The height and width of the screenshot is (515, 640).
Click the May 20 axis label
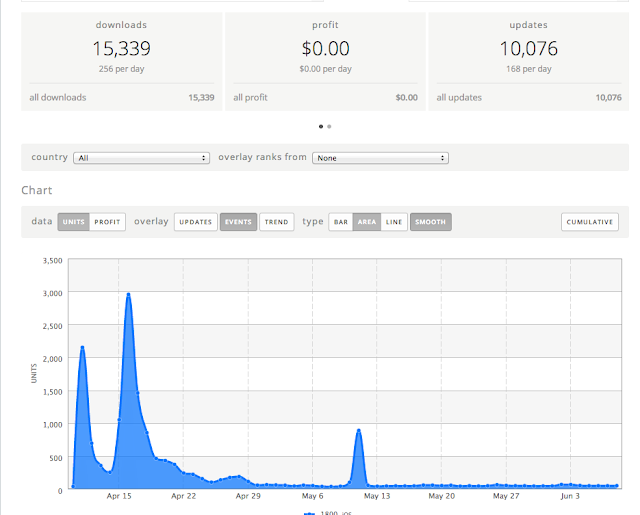click(x=441, y=496)
